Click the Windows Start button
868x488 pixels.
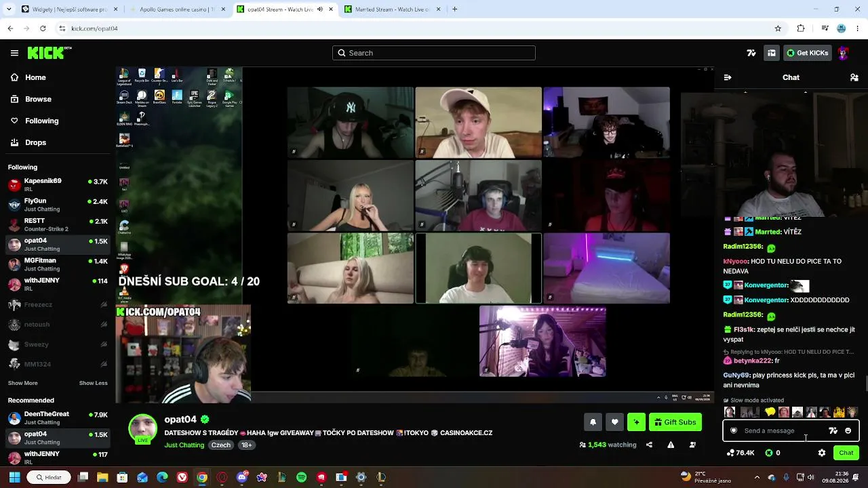coord(14,477)
